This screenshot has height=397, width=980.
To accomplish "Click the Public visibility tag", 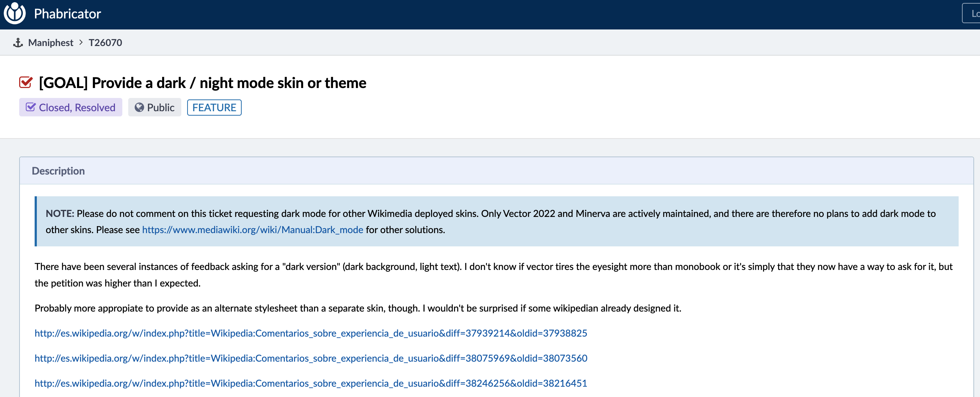I will click(x=154, y=107).
